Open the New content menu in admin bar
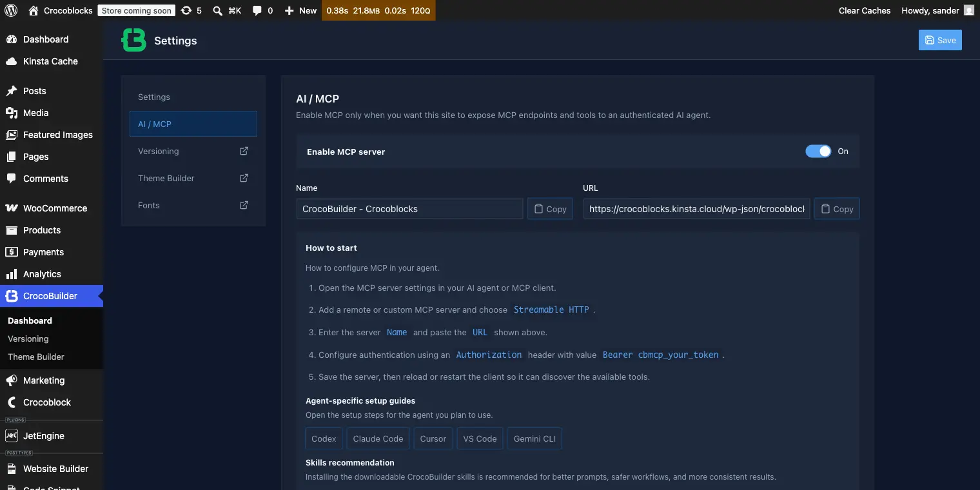This screenshot has height=490, width=980. 300,10
